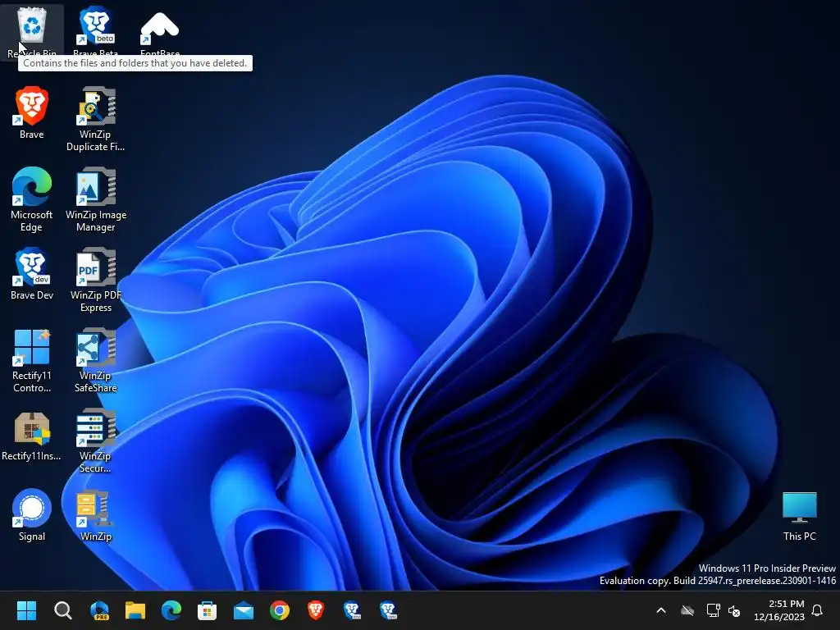Select the Microsoft Edge desktop shortcut
The image size is (840, 630).
pos(32,199)
